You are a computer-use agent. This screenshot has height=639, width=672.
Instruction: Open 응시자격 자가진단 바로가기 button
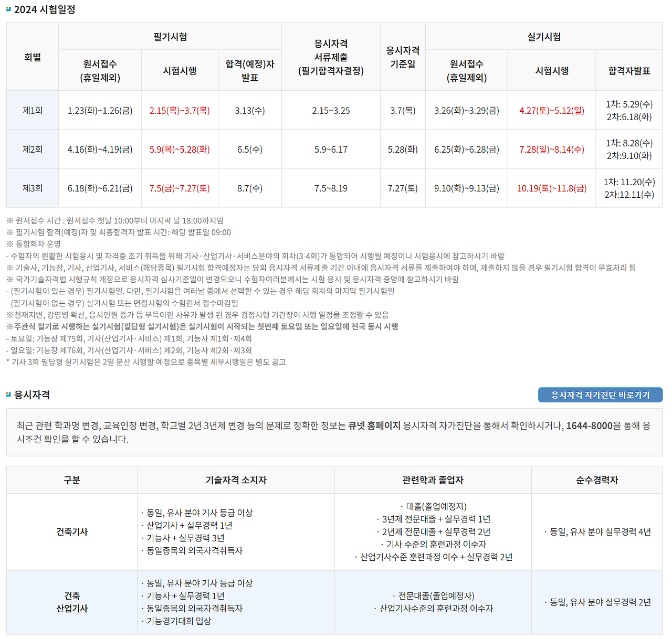600,395
